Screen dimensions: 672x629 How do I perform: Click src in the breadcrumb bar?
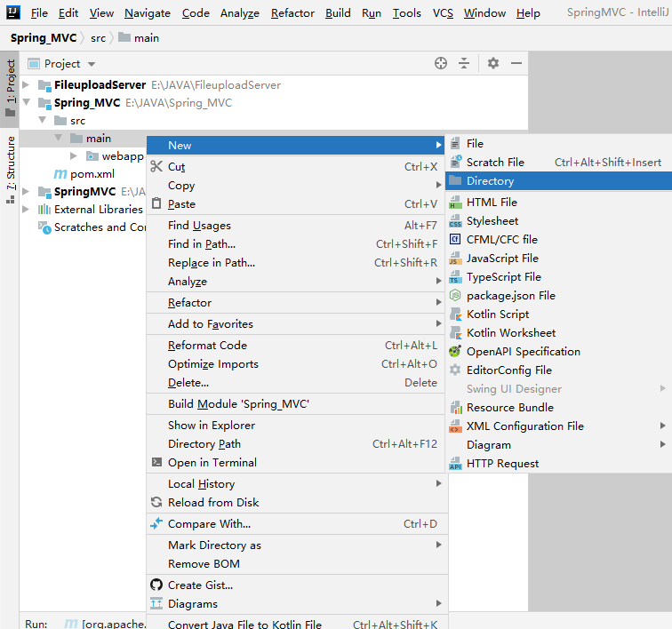pos(98,38)
